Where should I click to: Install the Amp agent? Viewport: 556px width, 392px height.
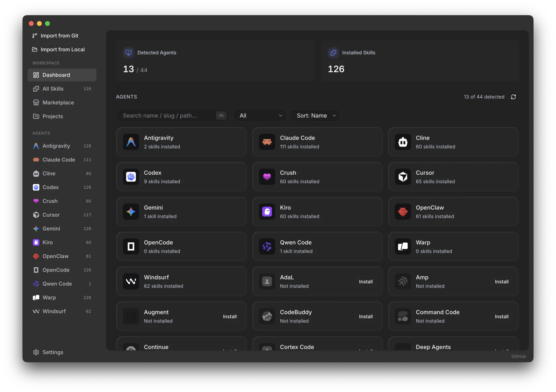501,282
